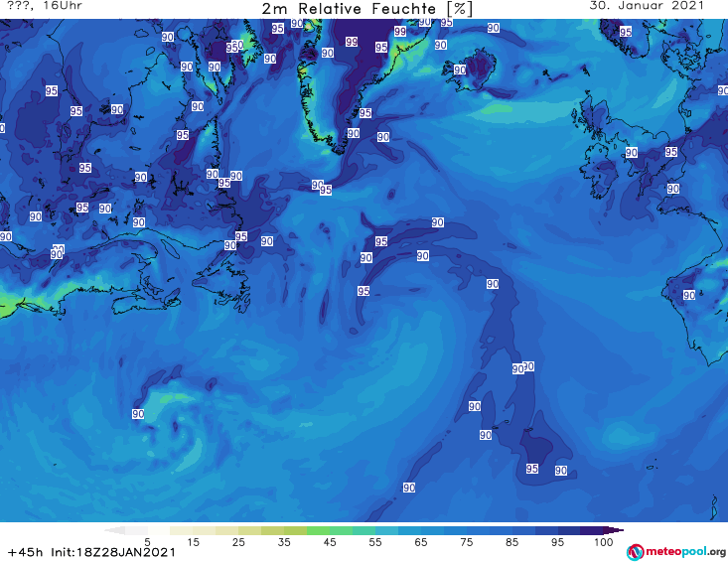
Task: Click the "65" tick label on colour bar
Action: click(421, 542)
